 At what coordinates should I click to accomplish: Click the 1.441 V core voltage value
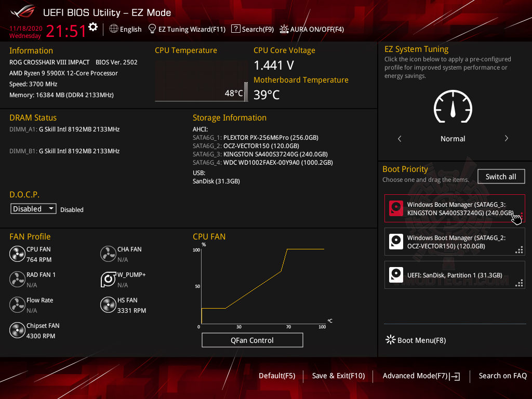pos(273,65)
